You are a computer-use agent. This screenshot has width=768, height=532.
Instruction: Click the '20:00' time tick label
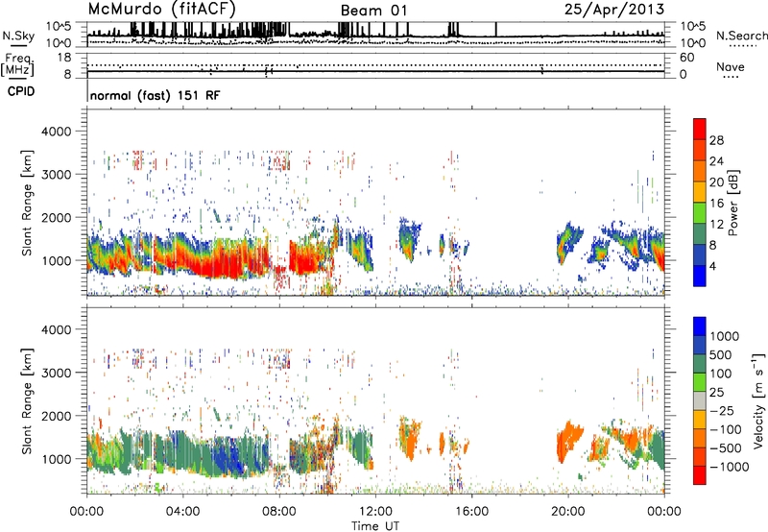click(x=567, y=512)
